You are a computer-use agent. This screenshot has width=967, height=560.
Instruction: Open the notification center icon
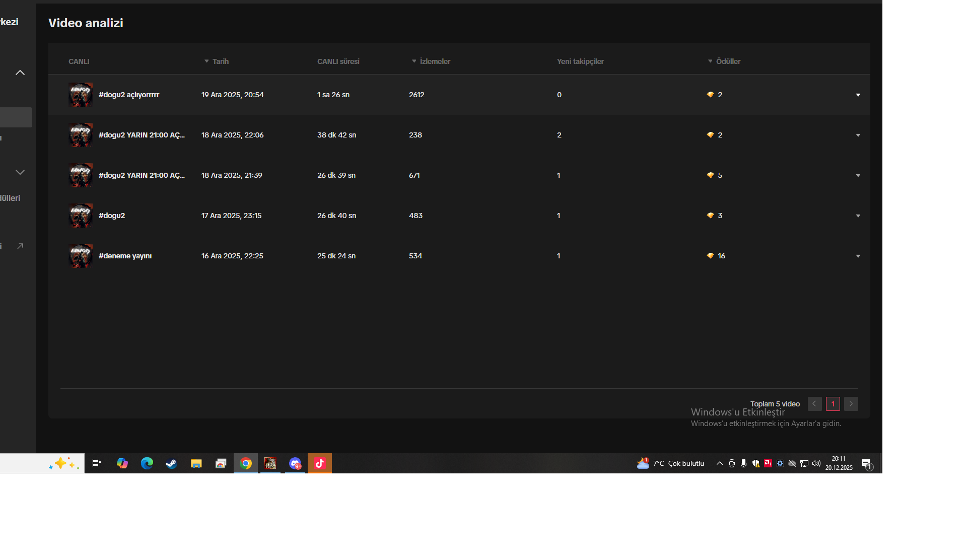point(866,463)
